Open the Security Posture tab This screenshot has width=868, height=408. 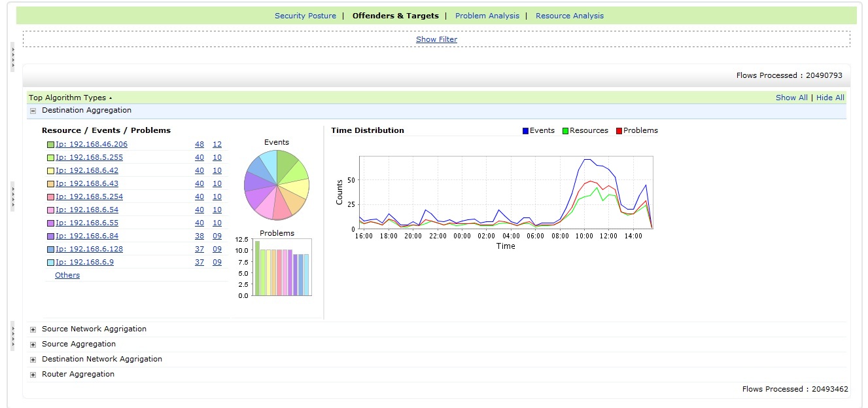[x=305, y=16]
